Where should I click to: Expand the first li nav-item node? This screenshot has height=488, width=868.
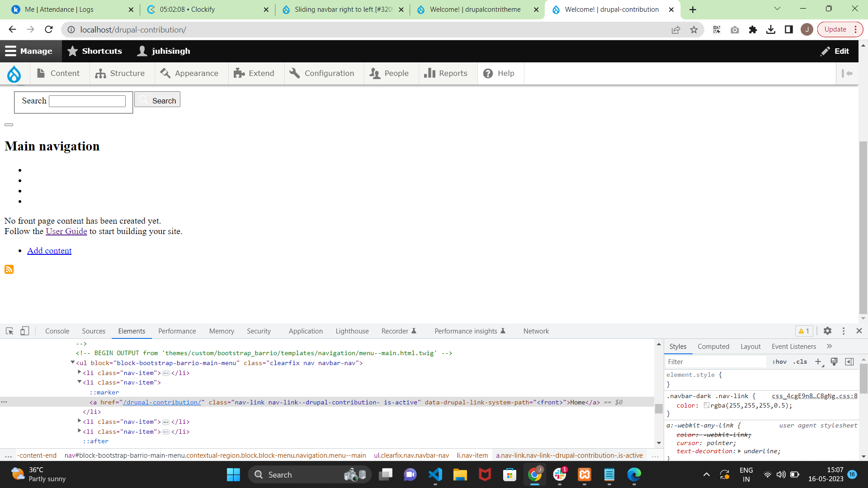80,372
